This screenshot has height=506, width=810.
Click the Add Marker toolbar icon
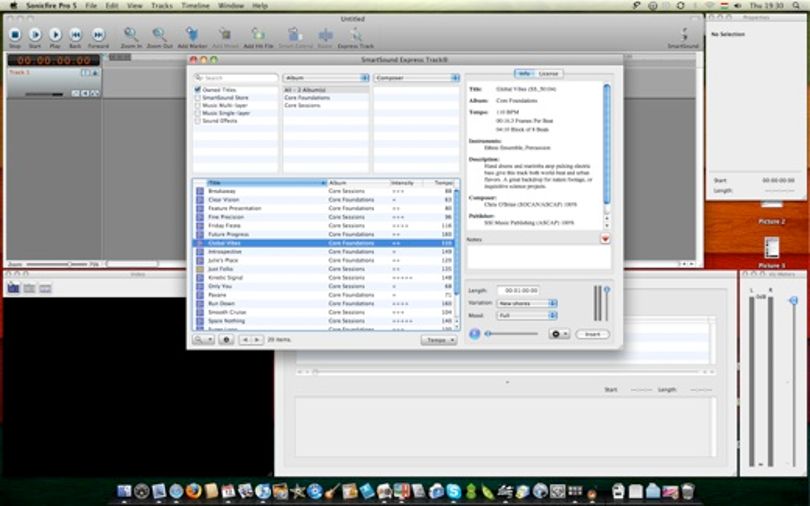(192, 35)
